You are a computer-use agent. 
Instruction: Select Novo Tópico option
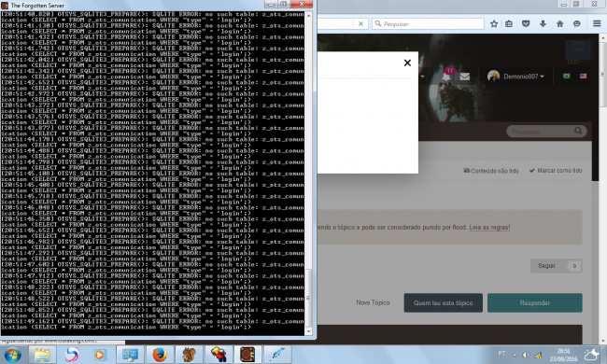click(373, 302)
